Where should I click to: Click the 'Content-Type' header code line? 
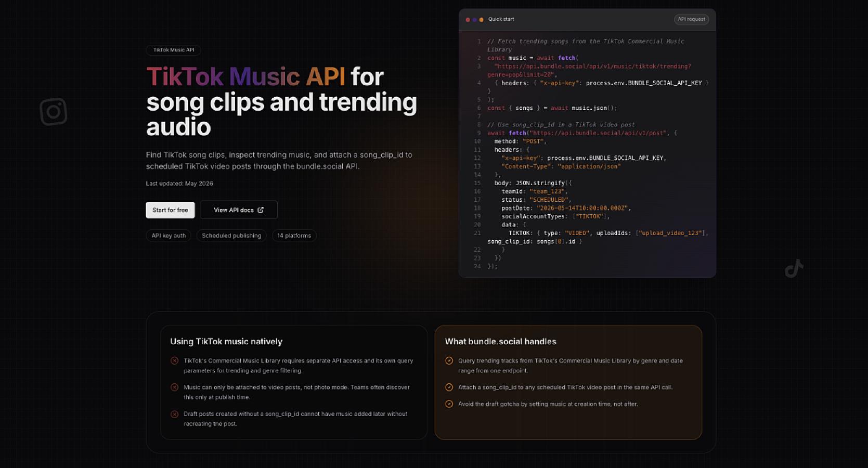561,166
